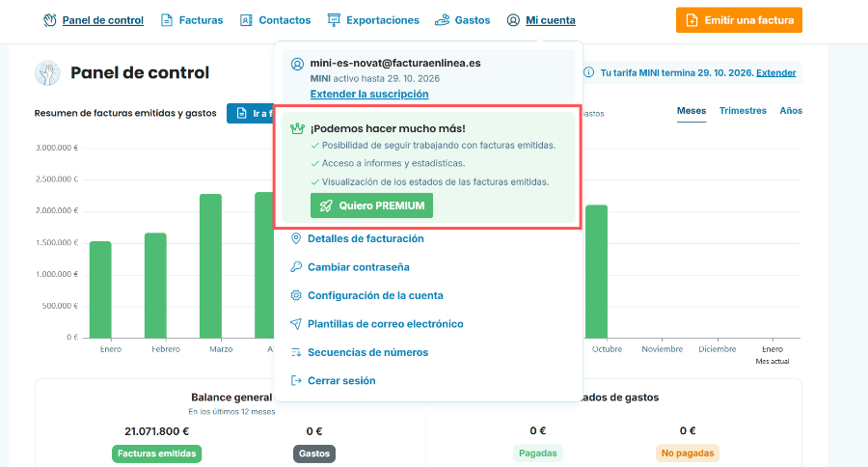The width and height of the screenshot is (868, 467).
Task: Click the user icon beside the account email
Action: pos(297,64)
